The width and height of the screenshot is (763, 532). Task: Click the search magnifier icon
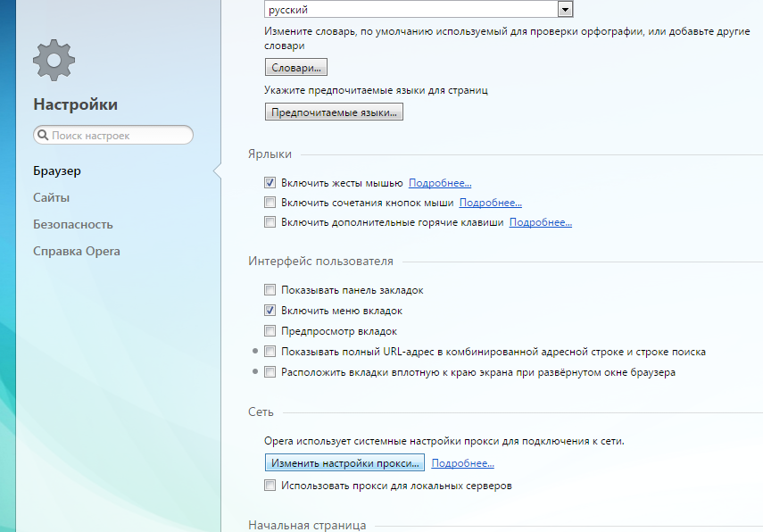43,135
